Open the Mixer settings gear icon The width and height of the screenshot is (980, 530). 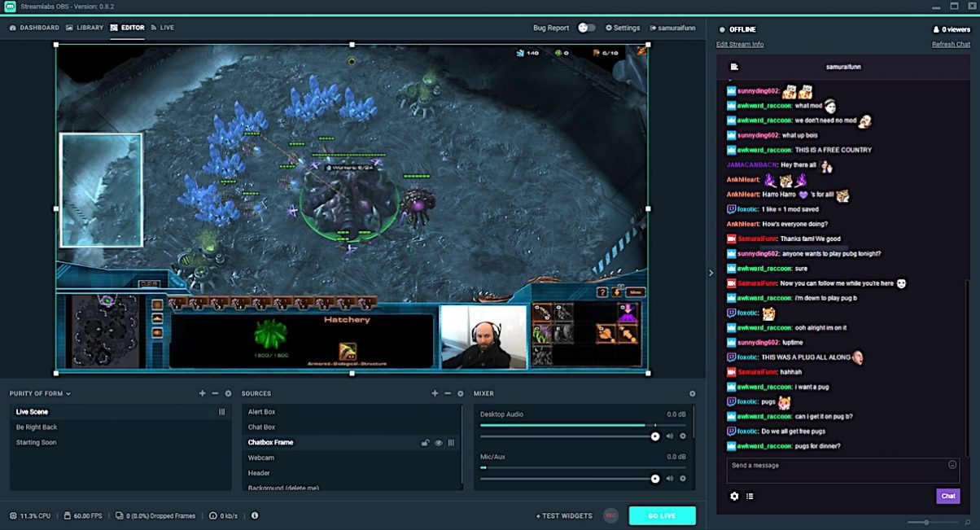(x=692, y=393)
